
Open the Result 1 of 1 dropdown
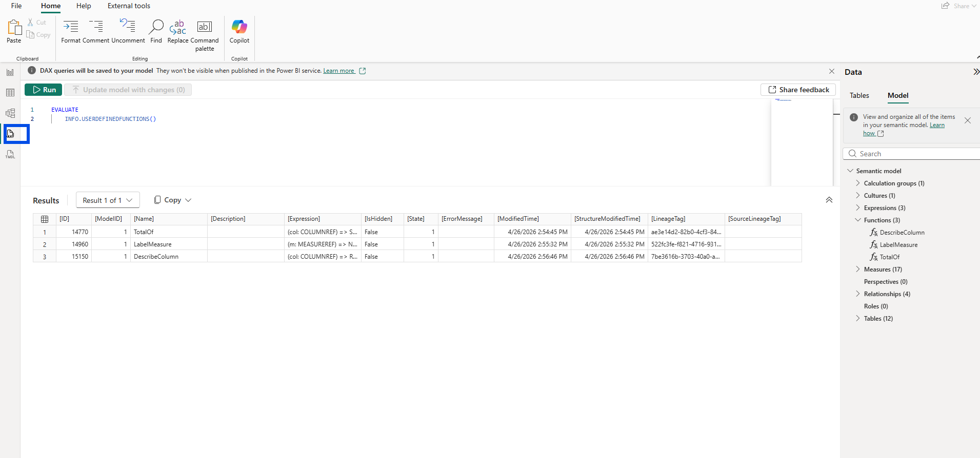coord(108,200)
